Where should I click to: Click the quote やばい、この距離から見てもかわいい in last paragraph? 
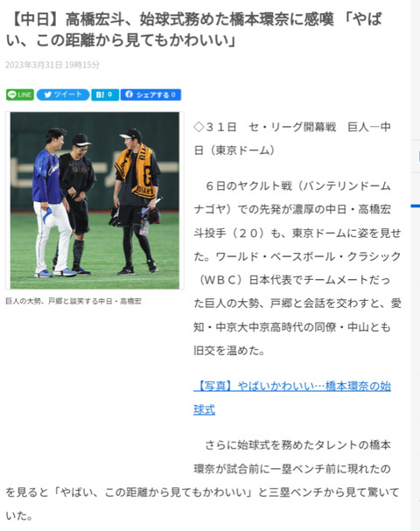(x=156, y=492)
